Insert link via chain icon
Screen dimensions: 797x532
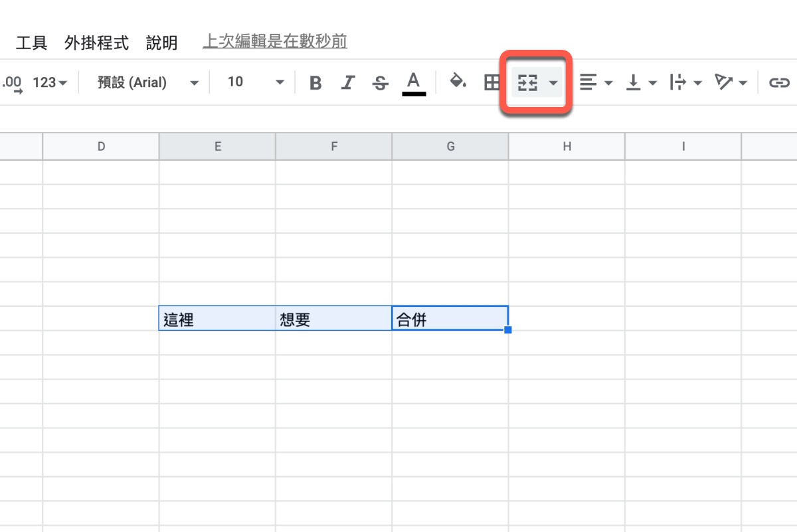tap(778, 83)
